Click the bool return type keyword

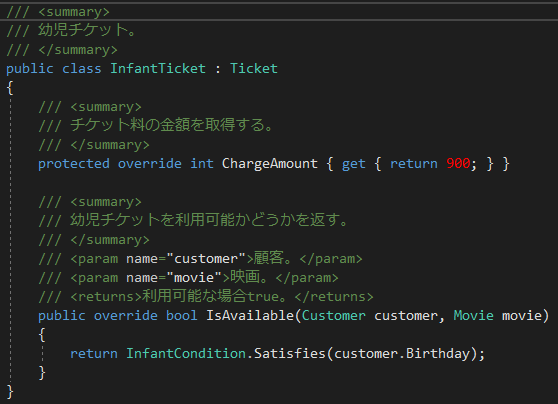(181, 315)
